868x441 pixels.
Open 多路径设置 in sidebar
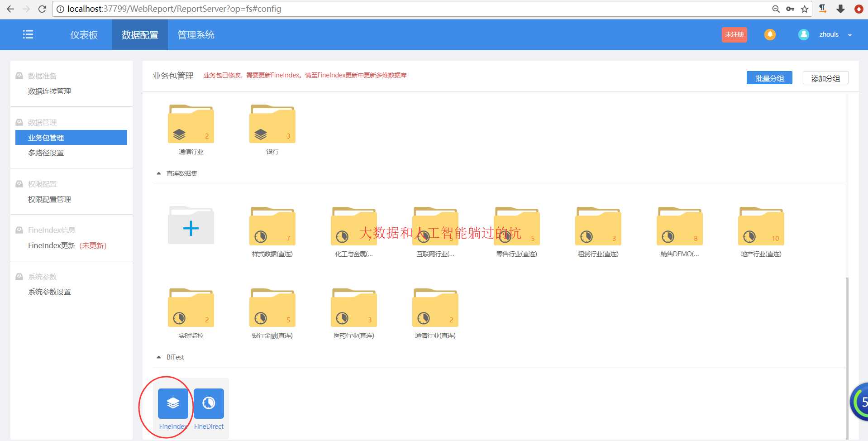pos(46,153)
